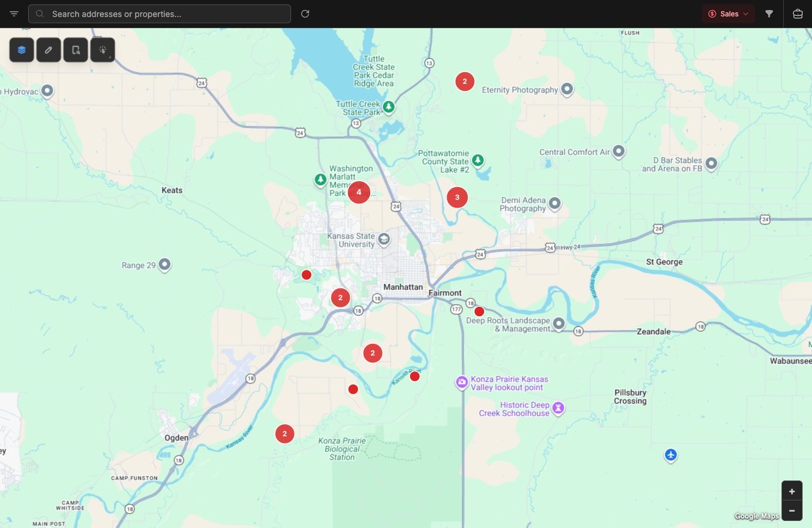Click Range 29 place pin
The image size is (812, 528).
click(x=165, y=265)
